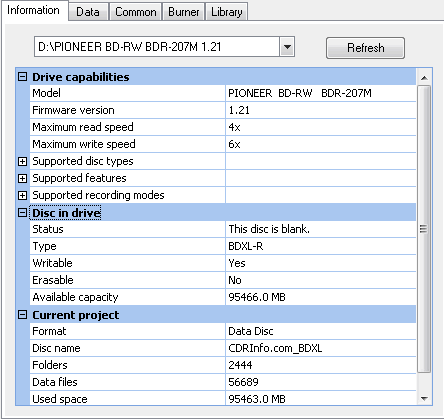The height and width of the screenshot is (419, 444).
Task: Select the Supported disc types label
Action: point(83,161)
